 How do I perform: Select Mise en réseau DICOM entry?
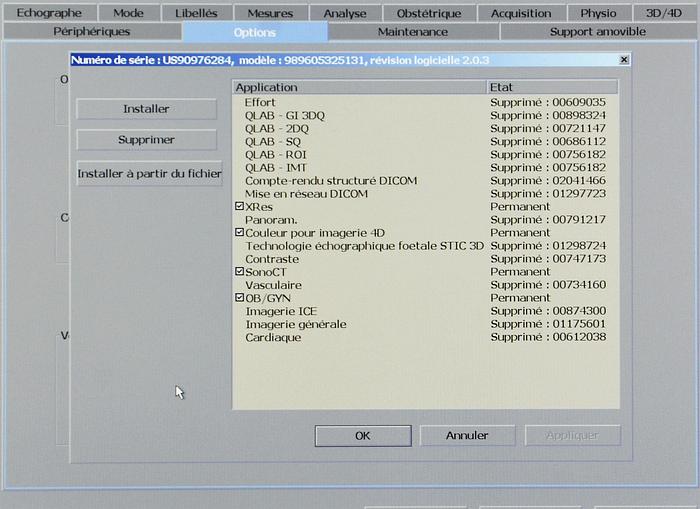point(306,193)
